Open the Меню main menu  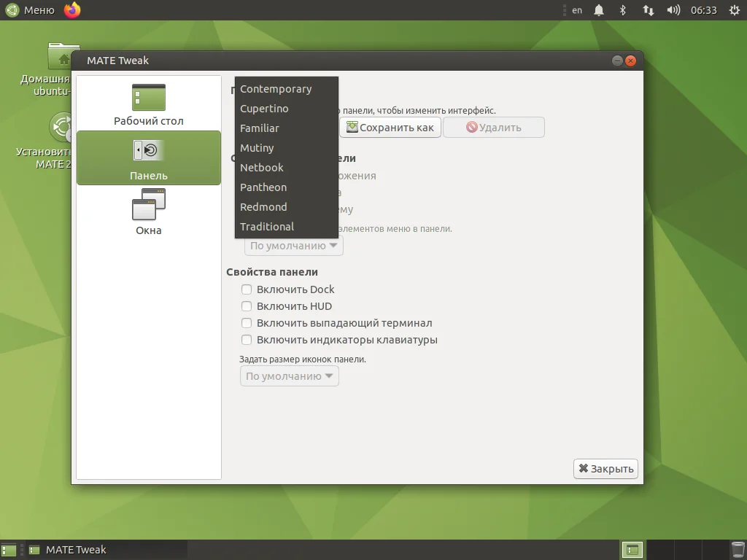(x=30, y=10)
